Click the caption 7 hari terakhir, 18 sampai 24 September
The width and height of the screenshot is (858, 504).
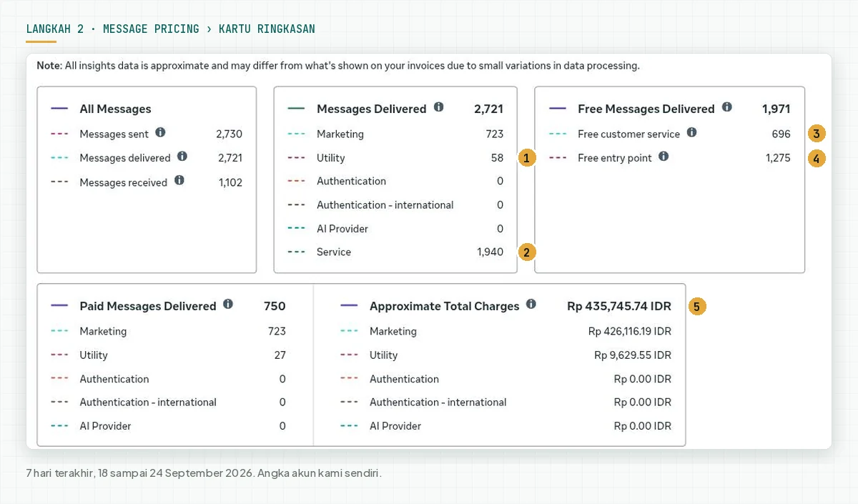(204, 473)
